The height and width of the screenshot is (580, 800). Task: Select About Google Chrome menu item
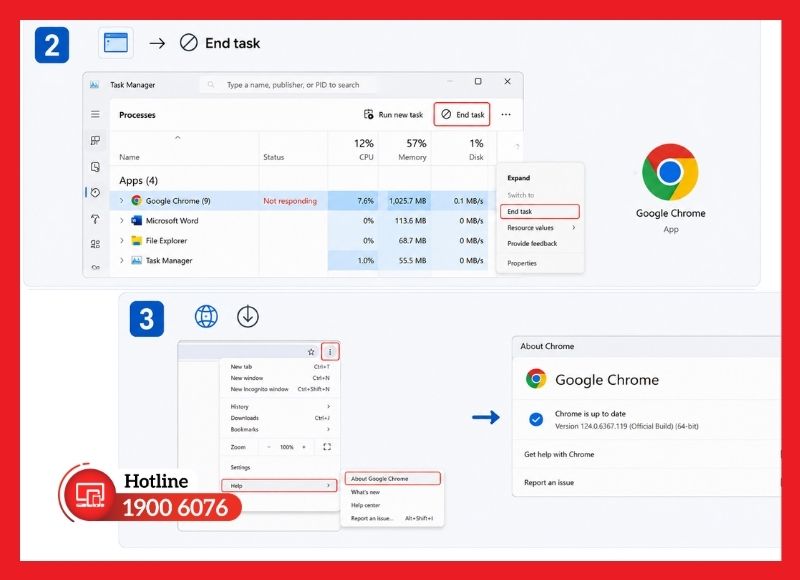tap(392, 478)
